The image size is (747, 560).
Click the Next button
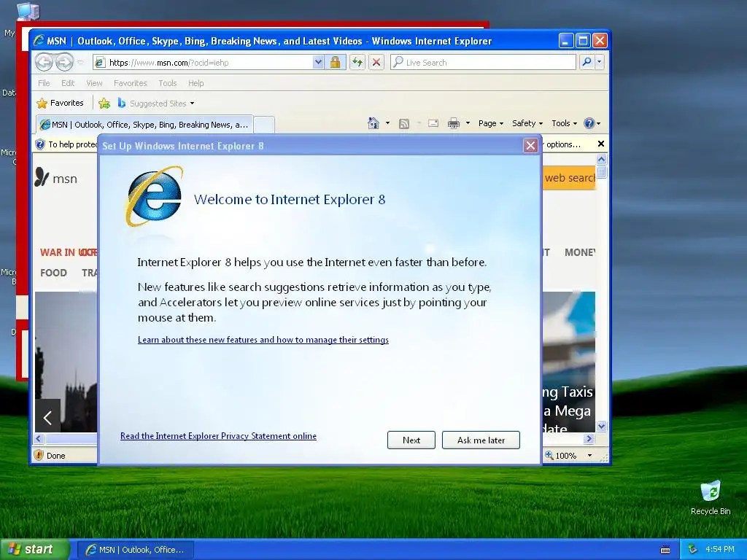click(x=411, y=440)
